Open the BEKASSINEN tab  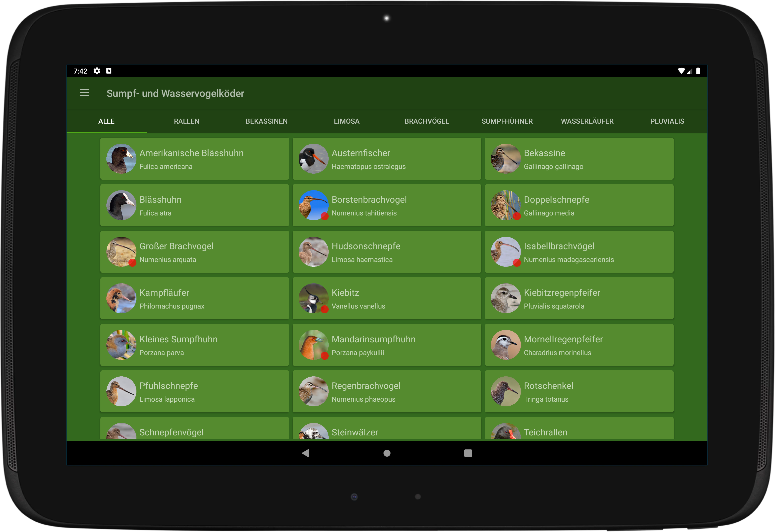tap(266, 121)
